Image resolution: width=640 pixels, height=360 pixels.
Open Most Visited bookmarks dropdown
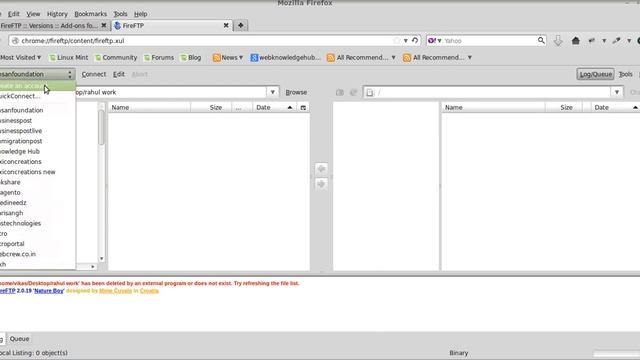click(x=20, y=58)
